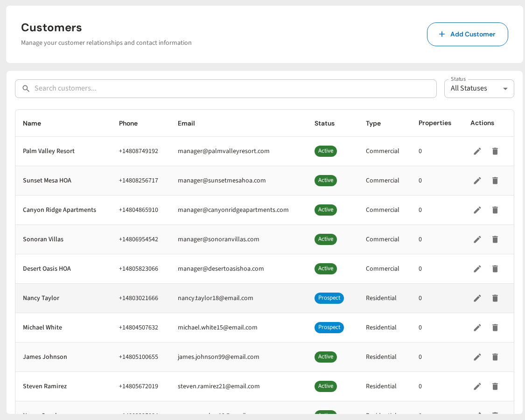Screen dimensions: 525x420
Task: Click the Properties count for Palm Valley Resort
Action: coord(420,151)
